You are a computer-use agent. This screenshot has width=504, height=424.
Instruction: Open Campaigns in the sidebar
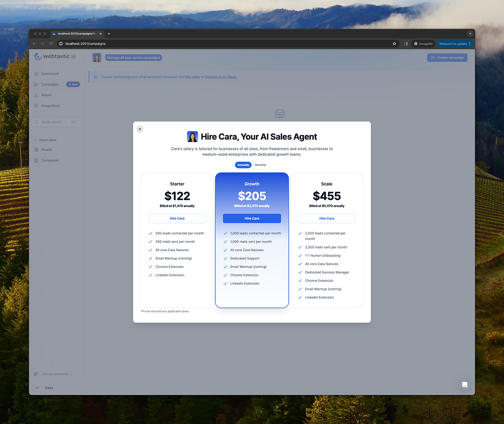click(50, 84)
